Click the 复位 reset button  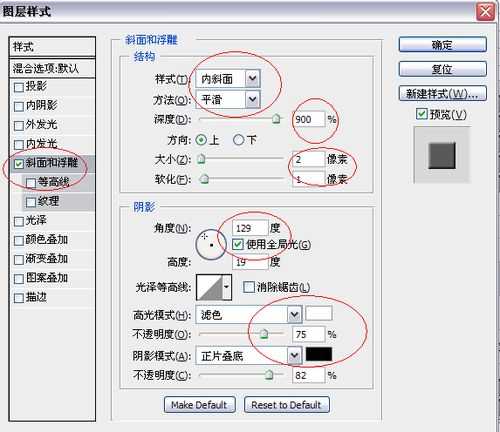(443, 69)
